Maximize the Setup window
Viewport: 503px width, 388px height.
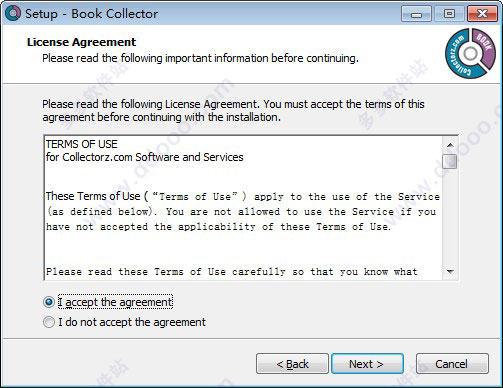449,14
